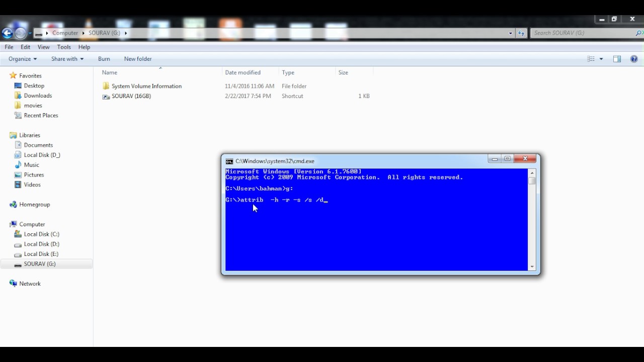Select Local Disk (D_) under Libraries
The image size is (644, 362).
[42, 155]
